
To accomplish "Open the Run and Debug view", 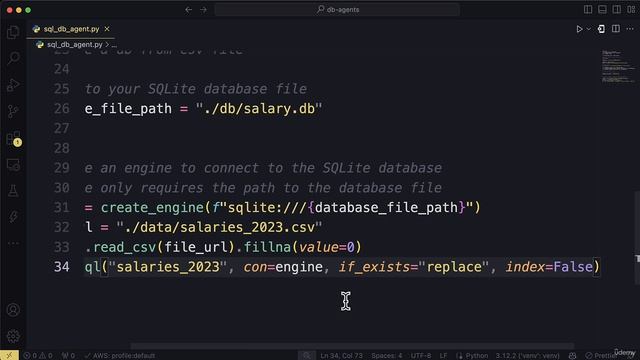I will [x=13, y=84].
